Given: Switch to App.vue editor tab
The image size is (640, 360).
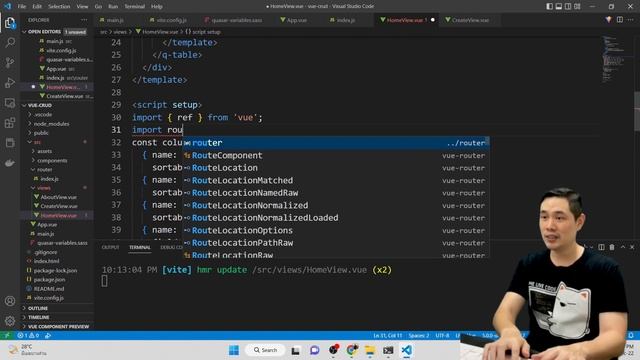Looking at the screenshot, I should 296,20.
